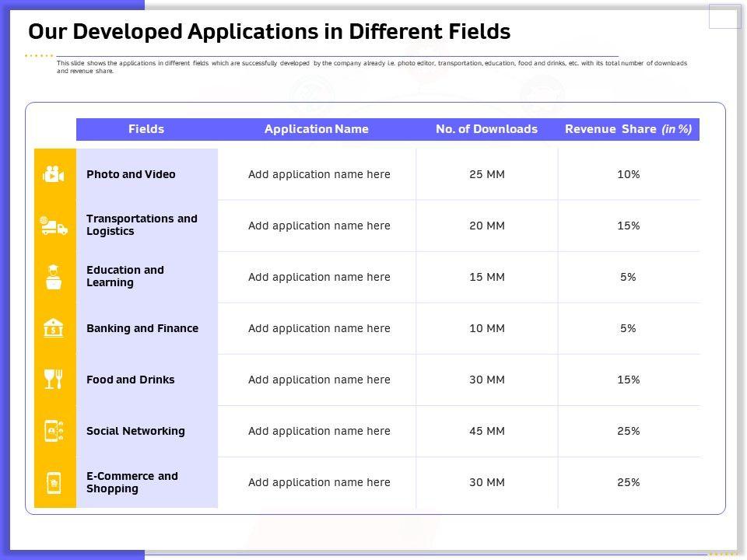
Task: Click the Transportations and Logistics truck icon
Action: [53, 226]
